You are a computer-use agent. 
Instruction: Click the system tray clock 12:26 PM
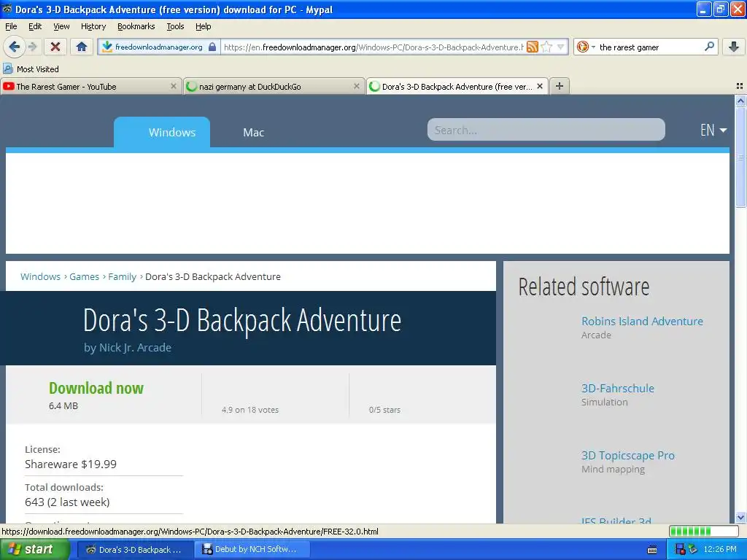pos(720,550)
